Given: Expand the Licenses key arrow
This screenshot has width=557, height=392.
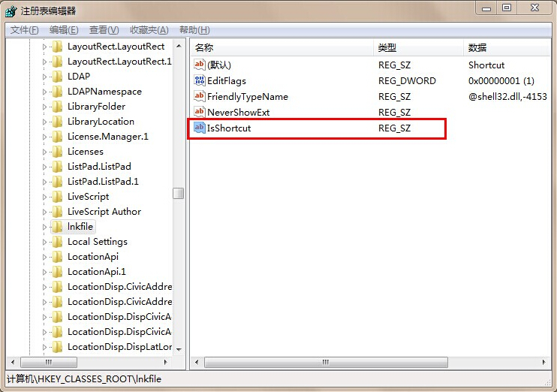Looking at the screenshot, I should [44, 152].
